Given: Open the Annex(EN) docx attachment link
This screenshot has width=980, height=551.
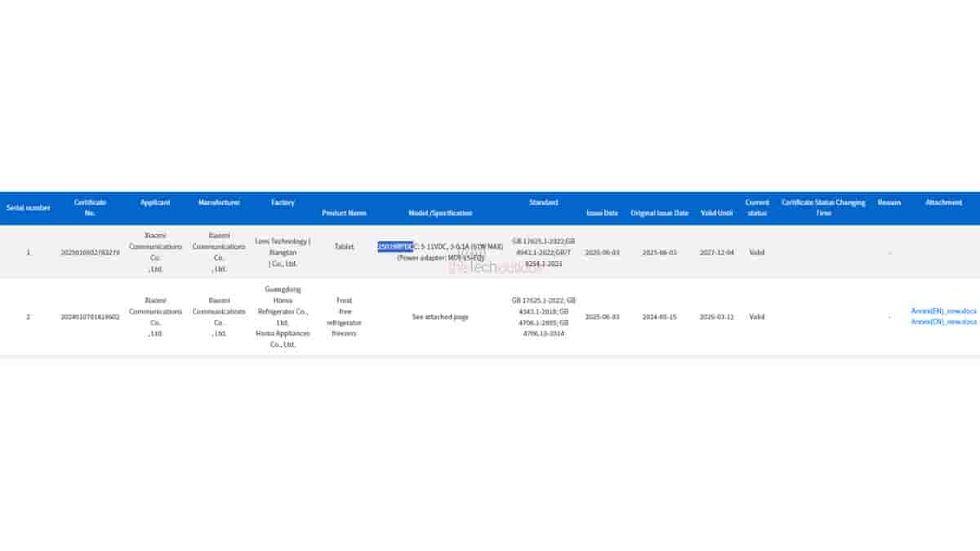Looking at the screenshot, I should click(x=943, y=311).
